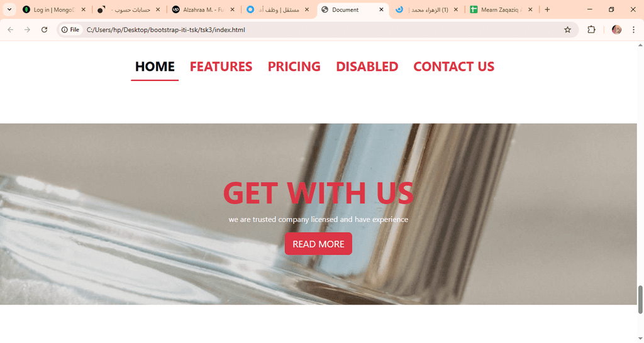Image resolution: width=644 pixels, height=343 pixels.
Task: Open the FEATURES nav link
Action: (221, 67)
